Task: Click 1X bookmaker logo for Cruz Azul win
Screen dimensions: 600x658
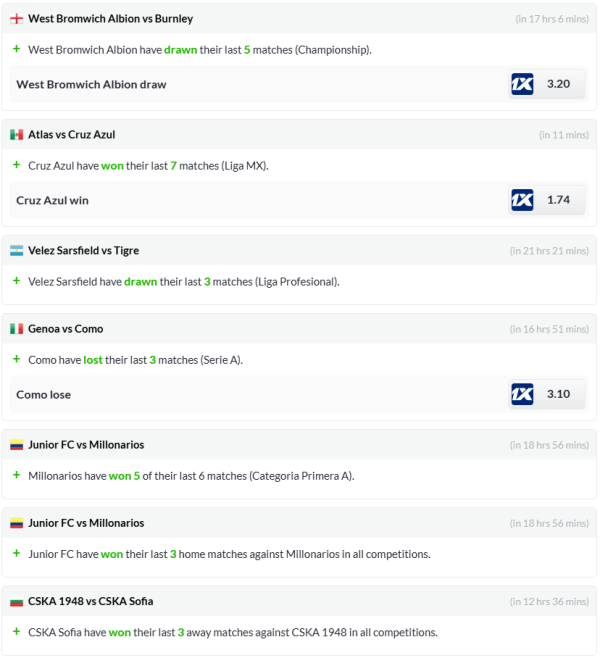Action: (x=522, y=200)
